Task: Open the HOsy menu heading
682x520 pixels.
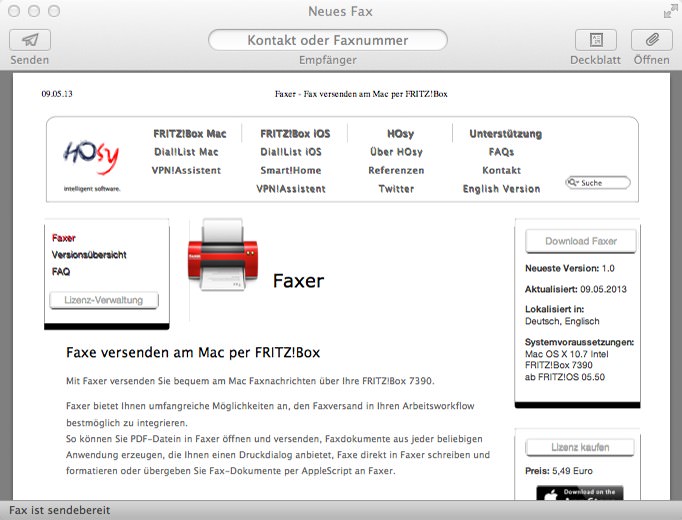Action: point(401,133)
